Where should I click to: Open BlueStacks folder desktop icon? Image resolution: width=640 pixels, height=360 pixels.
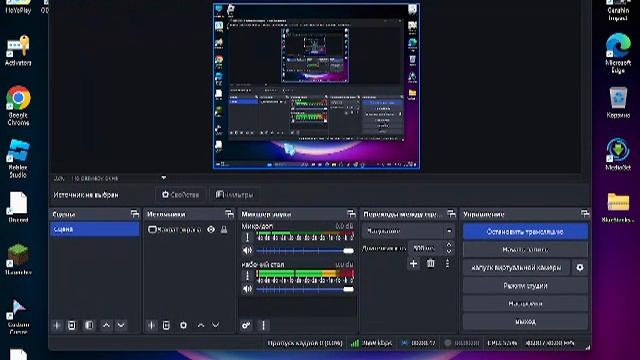point(618,207)
